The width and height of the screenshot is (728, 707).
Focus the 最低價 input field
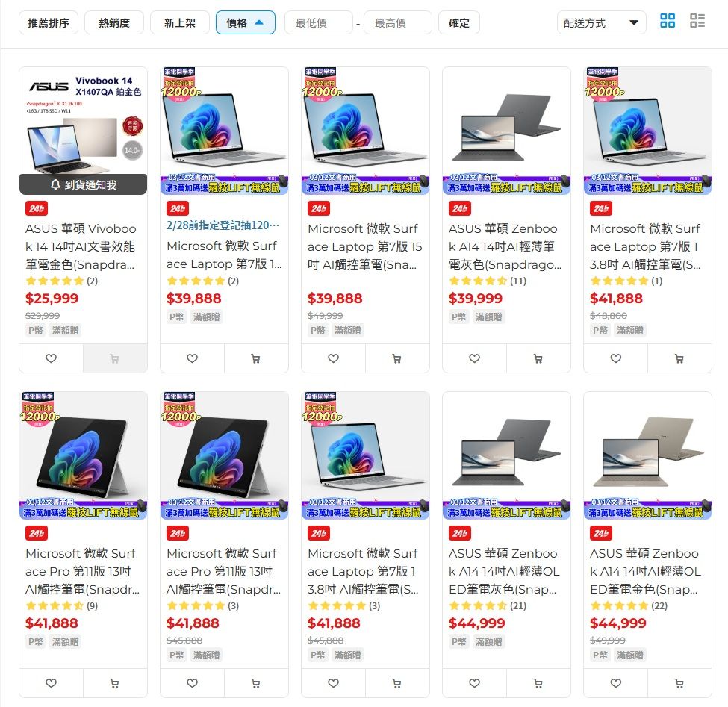pyautogui.click(x=319, y=22)
